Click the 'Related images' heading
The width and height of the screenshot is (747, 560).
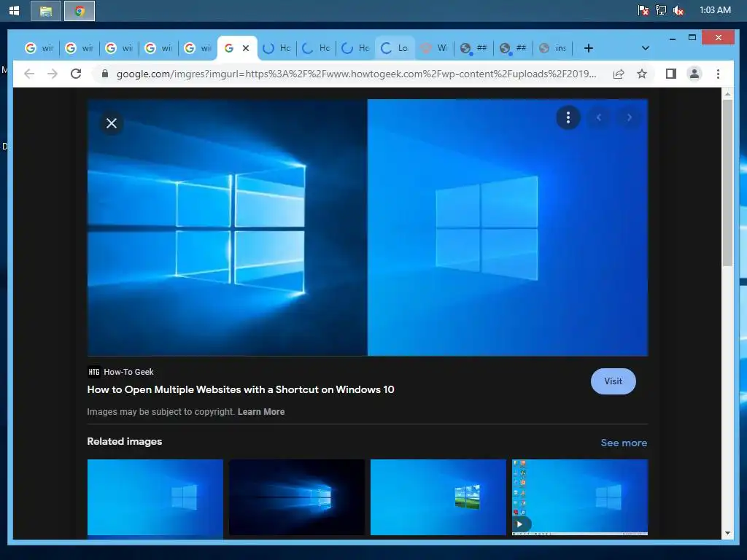pyautogui.click(x=124, y=441)
